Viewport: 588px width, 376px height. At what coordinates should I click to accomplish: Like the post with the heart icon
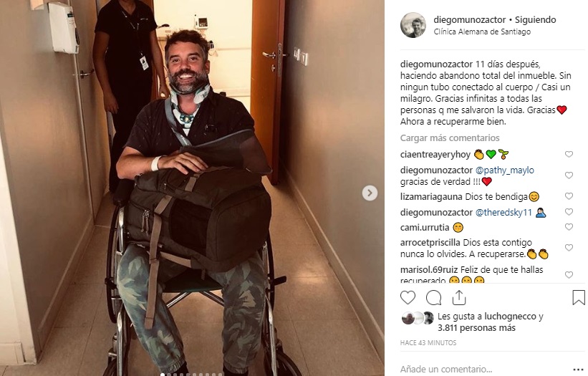408,298
